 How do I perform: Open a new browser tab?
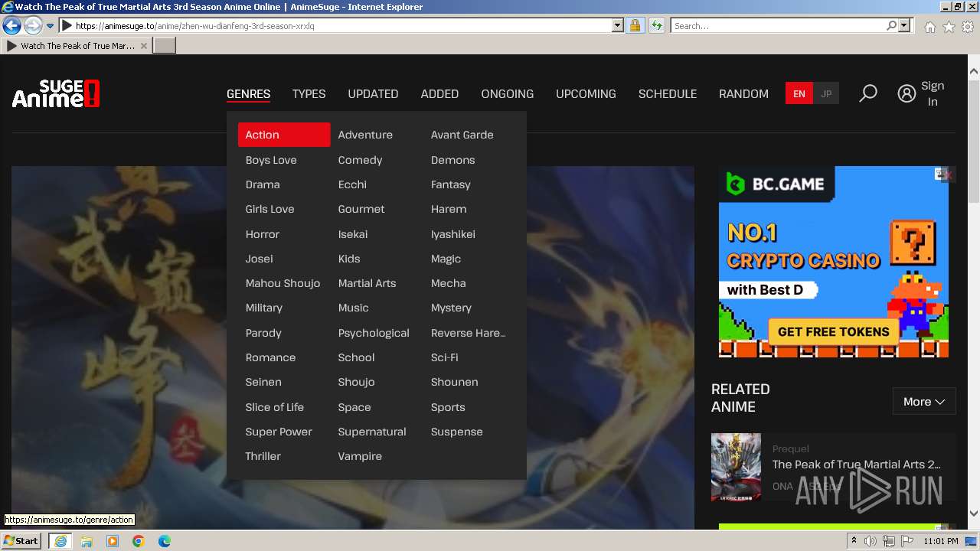point(165,46)
